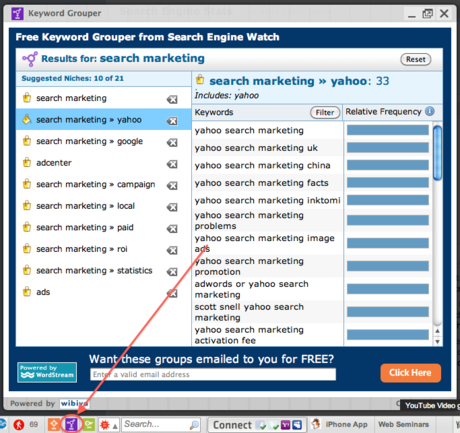Click the 'Keywords' column header

(214, 112)
